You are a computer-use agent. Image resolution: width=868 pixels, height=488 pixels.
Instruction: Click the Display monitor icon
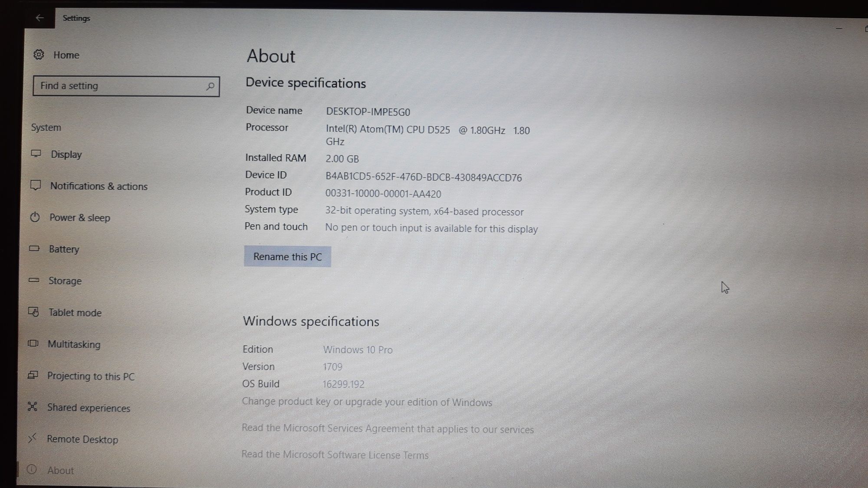[36, 154]
